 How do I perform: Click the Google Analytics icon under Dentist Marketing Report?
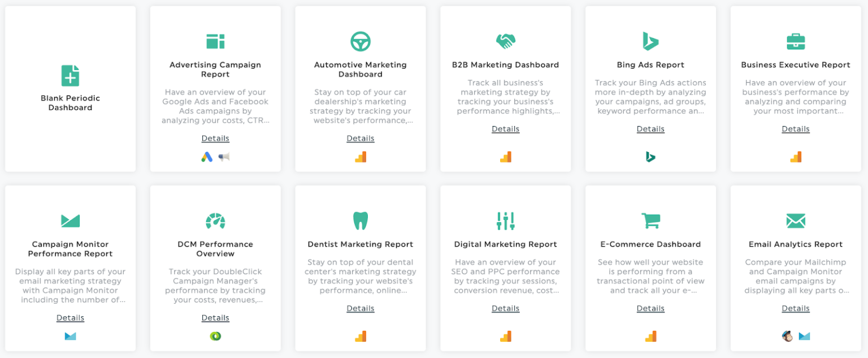point(361,336)
